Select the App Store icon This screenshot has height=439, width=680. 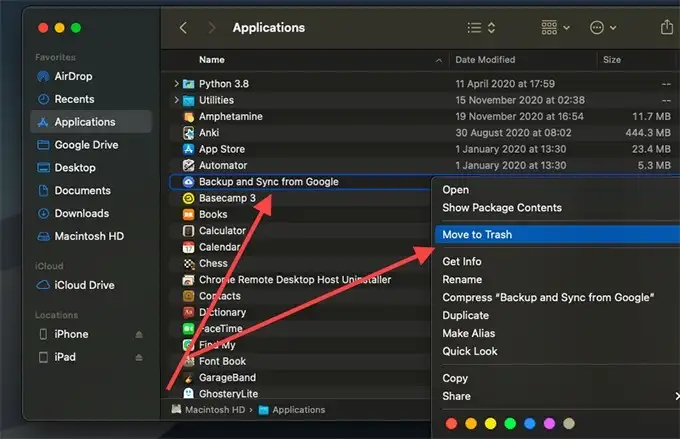[189, 149]
